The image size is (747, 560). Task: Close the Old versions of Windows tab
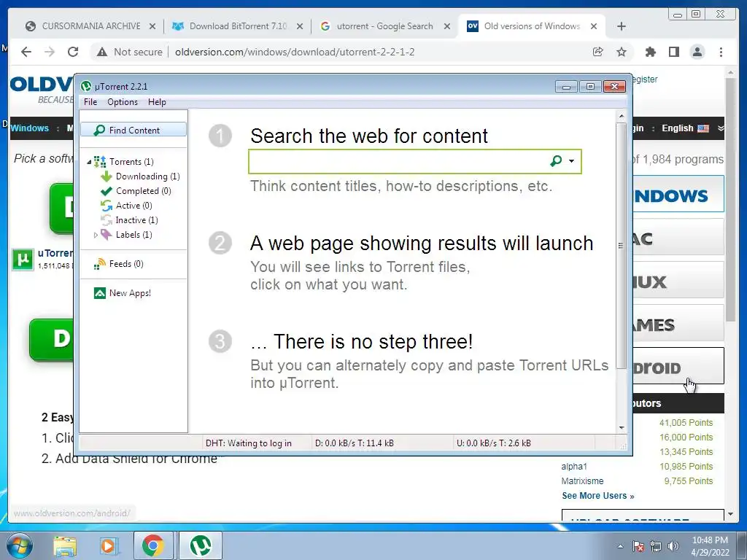594,26
